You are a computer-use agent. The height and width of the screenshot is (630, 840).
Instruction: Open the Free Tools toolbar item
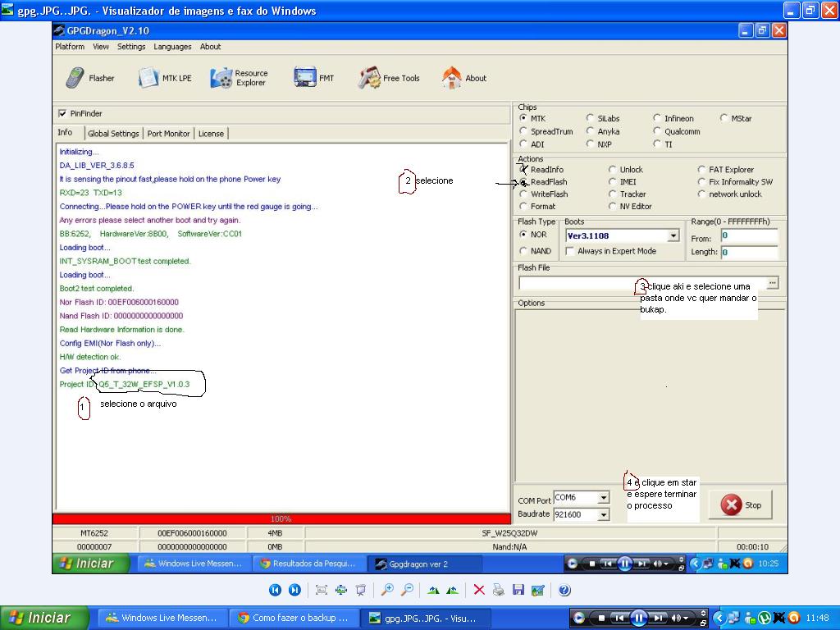coord(389,78)
